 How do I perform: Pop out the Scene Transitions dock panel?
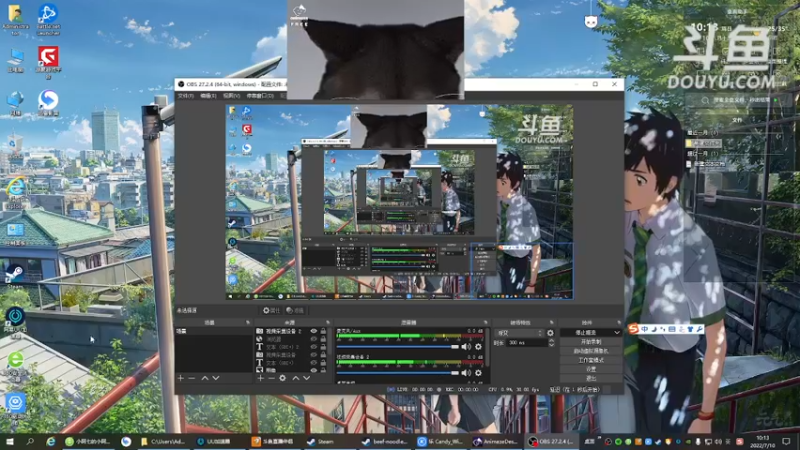(x=552, y=322)
